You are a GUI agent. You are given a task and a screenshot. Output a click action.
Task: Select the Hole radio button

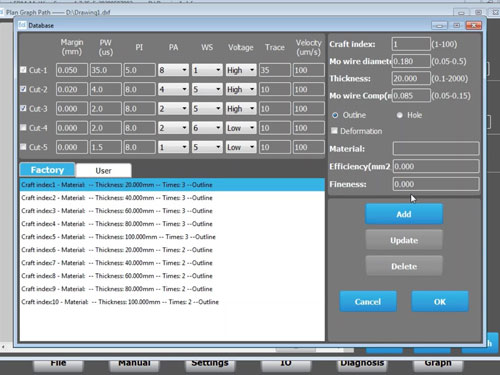coord(399,115)
